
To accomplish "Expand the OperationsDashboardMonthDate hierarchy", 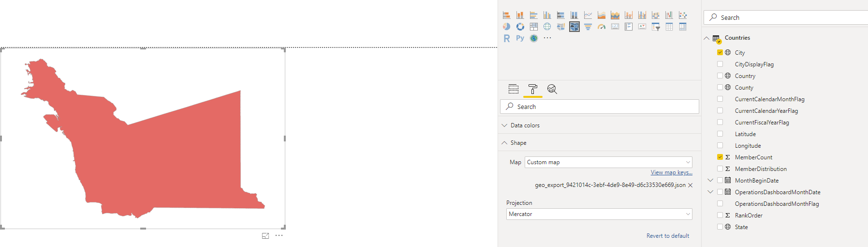I will 710,192.
